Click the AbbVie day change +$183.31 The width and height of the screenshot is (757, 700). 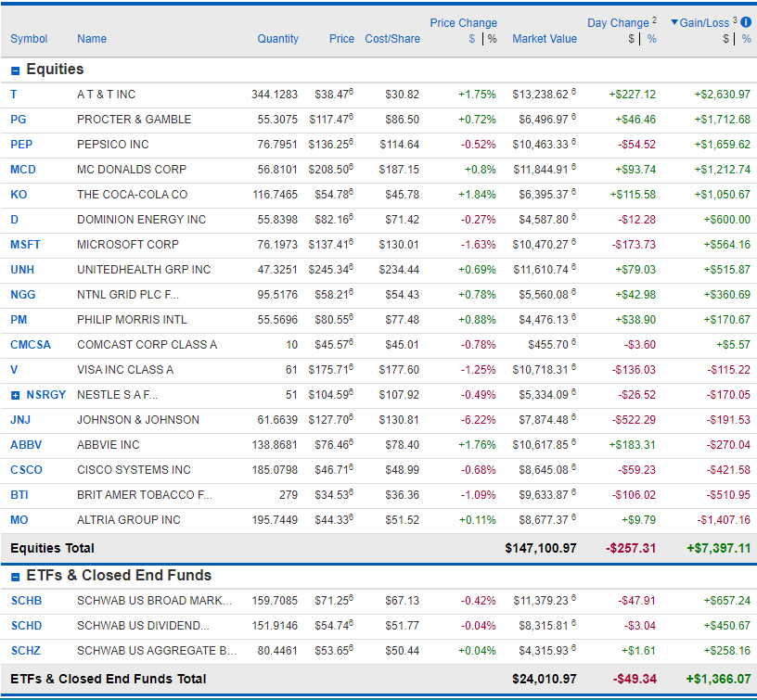click(632, 445)
